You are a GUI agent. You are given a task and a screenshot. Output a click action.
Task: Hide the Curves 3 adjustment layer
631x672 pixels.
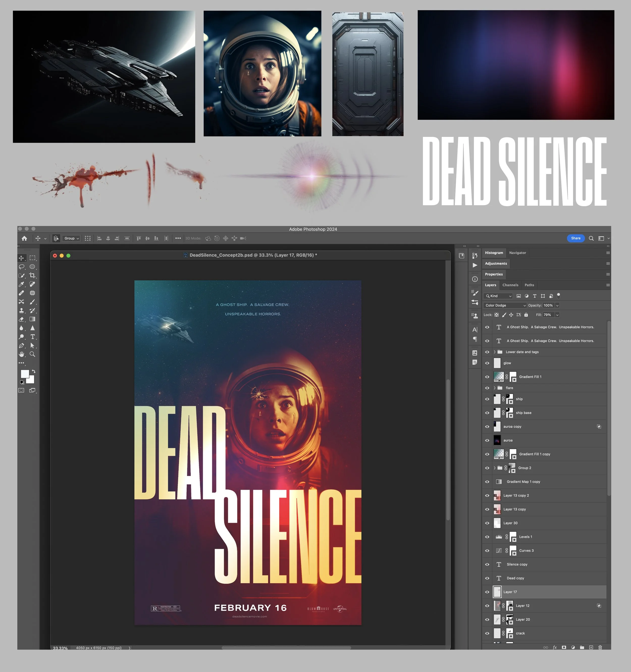[487, 551]
